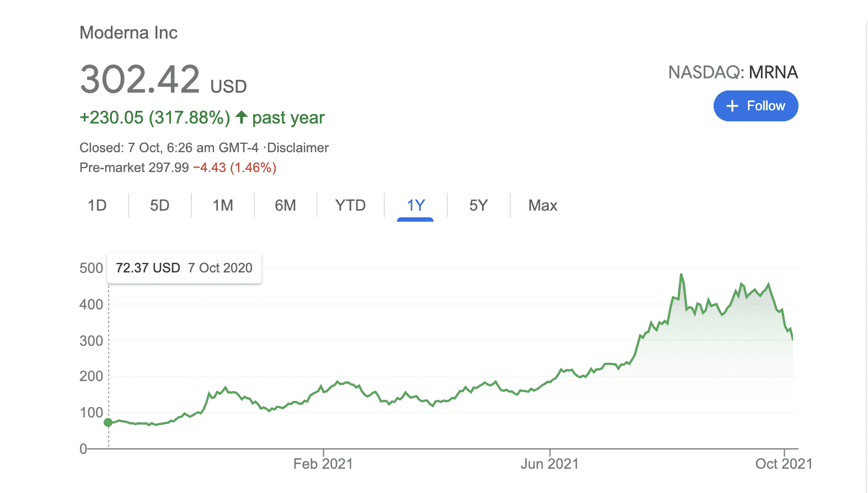Click the NASDAQ: MRNA ticker label
868x493 pixels.
(733, 72)
